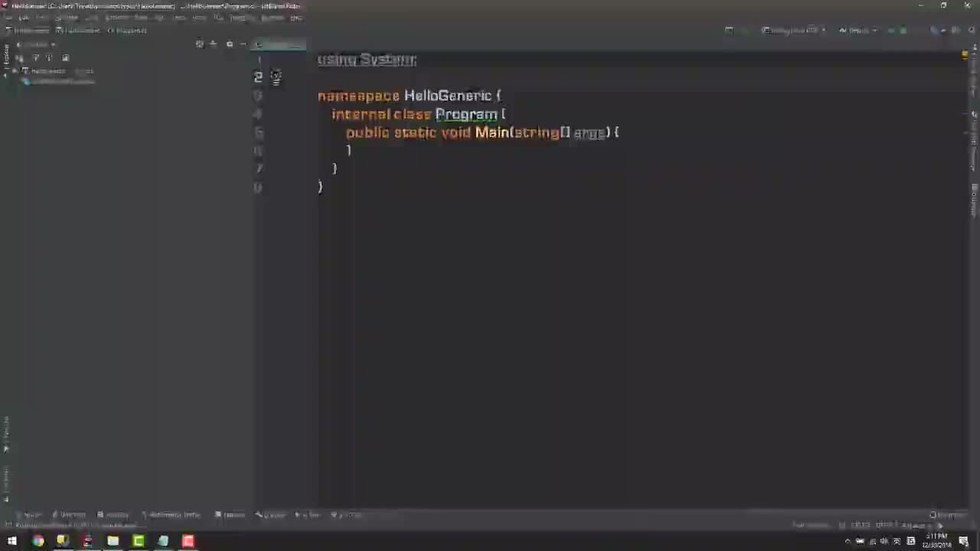
Task: Open the File menu
Action: pos(8,18)
